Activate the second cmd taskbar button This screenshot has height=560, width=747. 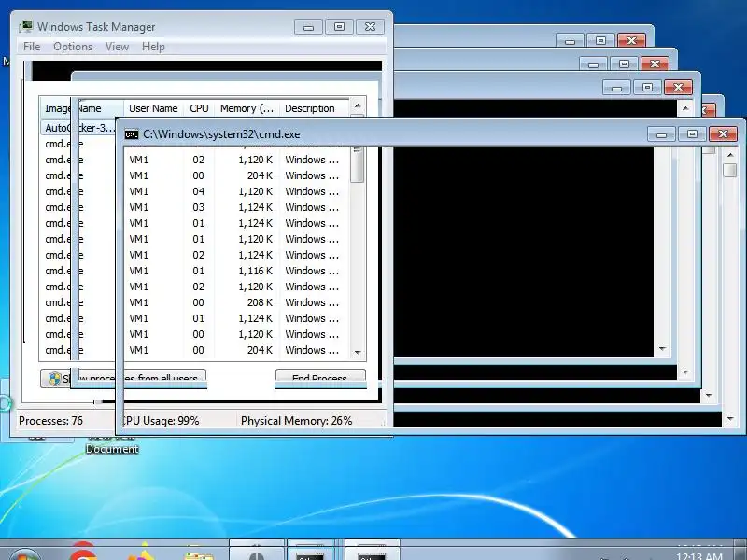click(372, 551)
